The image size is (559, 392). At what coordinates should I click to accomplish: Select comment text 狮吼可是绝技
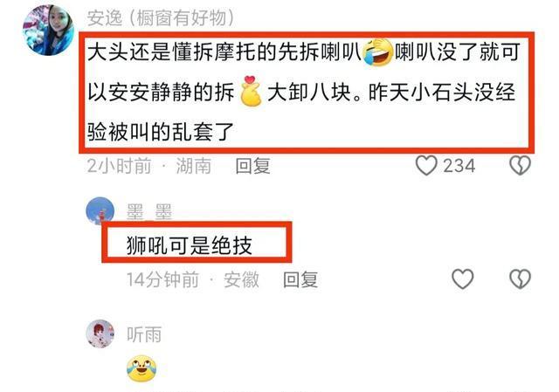pyautogui.click(x=190, y=245)
